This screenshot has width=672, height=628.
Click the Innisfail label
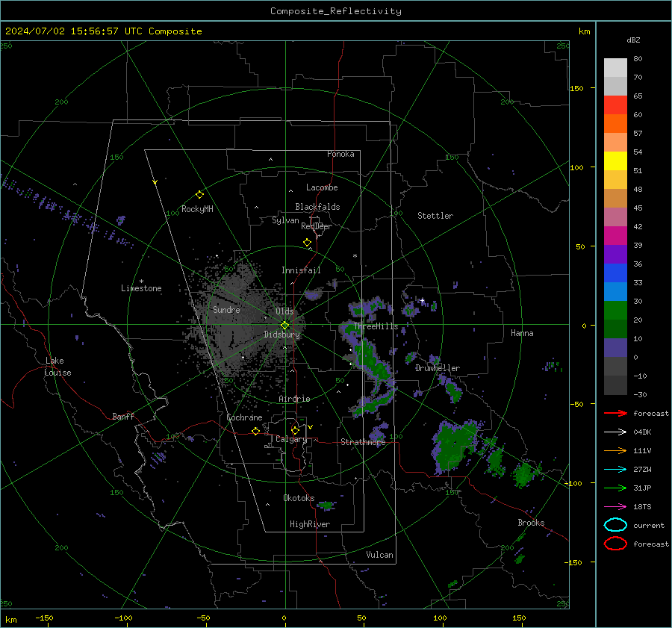[301, 270]
